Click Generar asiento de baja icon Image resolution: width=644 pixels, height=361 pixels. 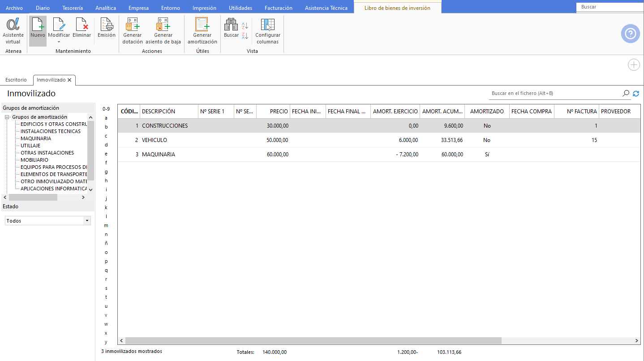coord(163,25)
